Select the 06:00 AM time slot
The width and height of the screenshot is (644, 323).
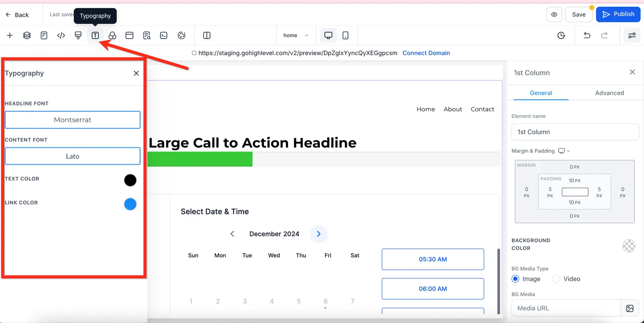tap(433, 289)
